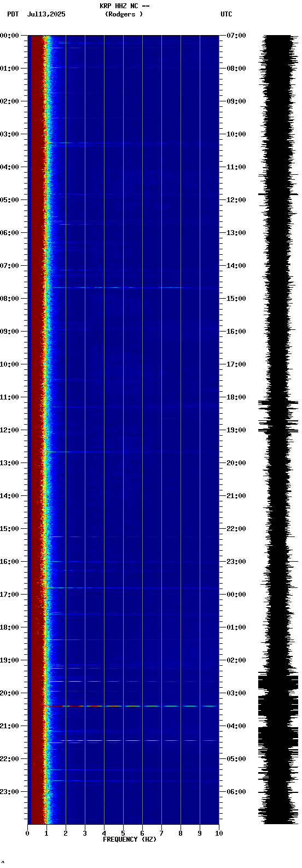Click the bright red event streak near 20:25 PDT
The width and height of the screenshot is (302, 868).
coord(131,706)
